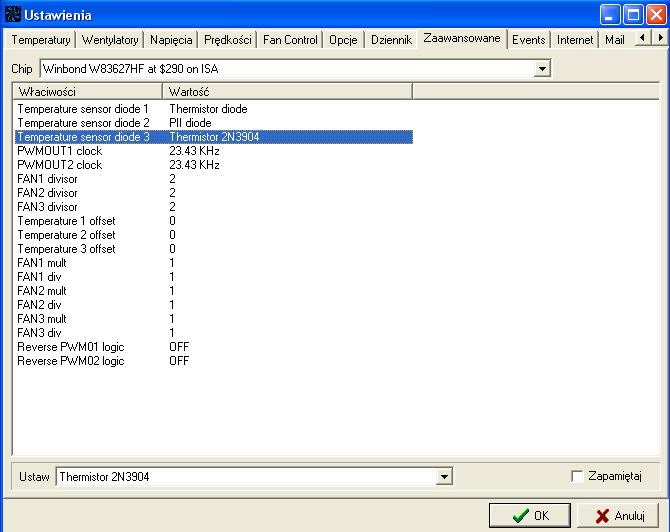The width and height of the screenshot is (670, 532).
Task: Click the SpeedFan icon in title bar
Action: (13, 14)
